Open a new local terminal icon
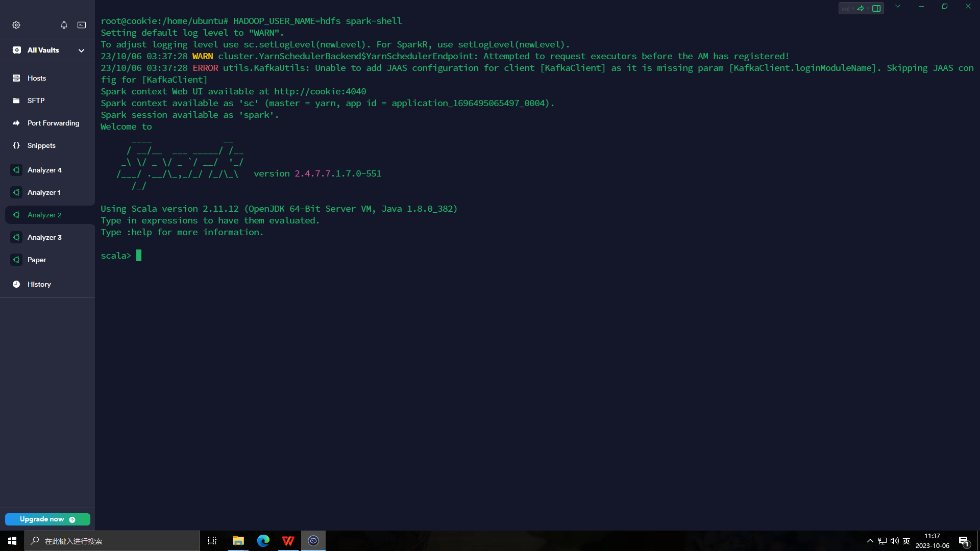The width and height of the screenshot is (980, 551). click(82, 25)
